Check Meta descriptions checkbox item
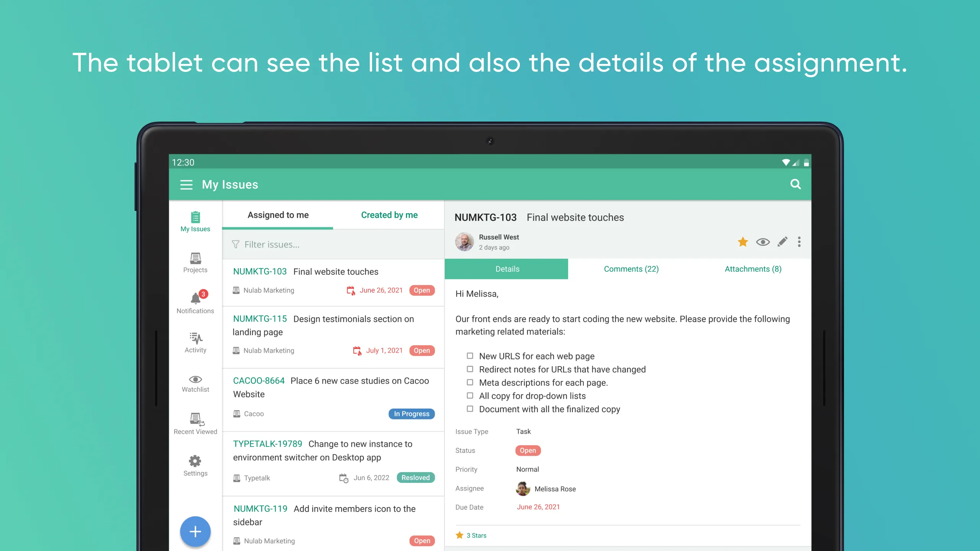Screen dimensions: 980x551 tap(470, 382)
